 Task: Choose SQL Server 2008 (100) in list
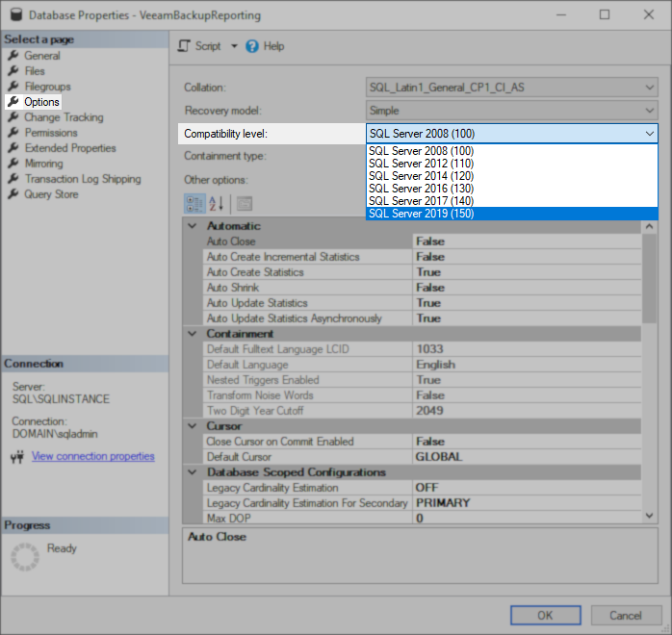(512, 151)
